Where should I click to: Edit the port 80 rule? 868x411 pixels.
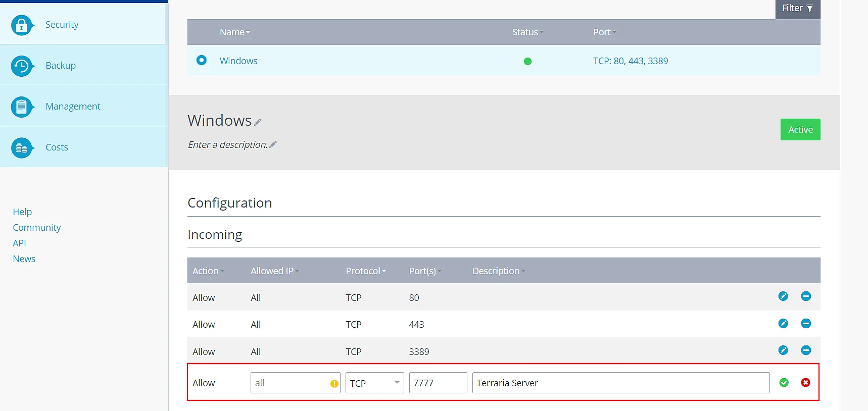coord(783,296)
